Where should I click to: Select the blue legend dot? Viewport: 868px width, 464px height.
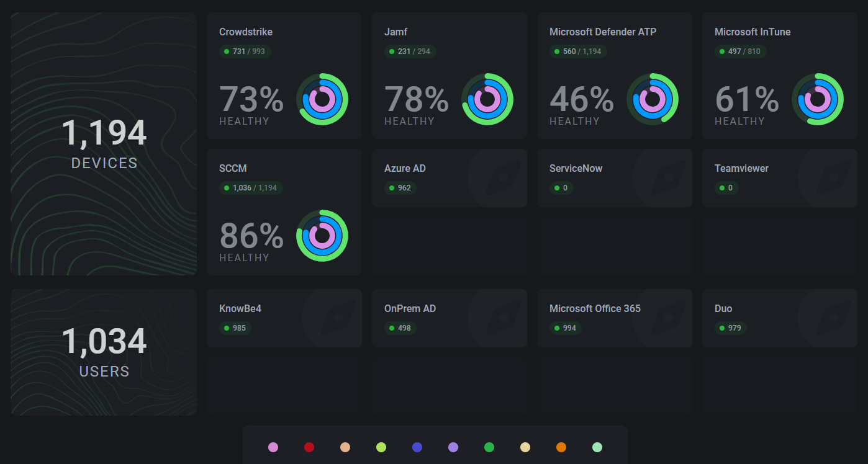tap(417, 447)
